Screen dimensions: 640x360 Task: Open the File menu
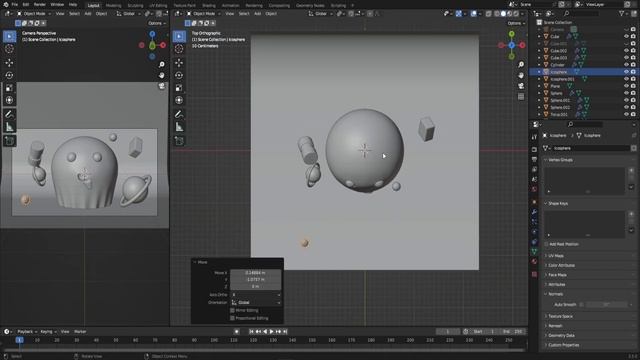tap(15, 4)
